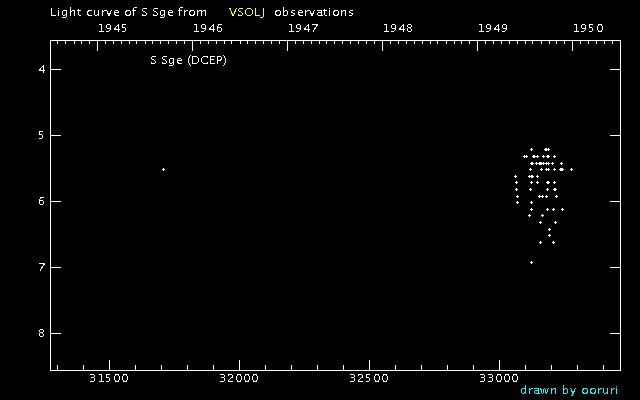640x400 pixels.
Task: Click the 1946 year label on top axis
Action: 208,28
